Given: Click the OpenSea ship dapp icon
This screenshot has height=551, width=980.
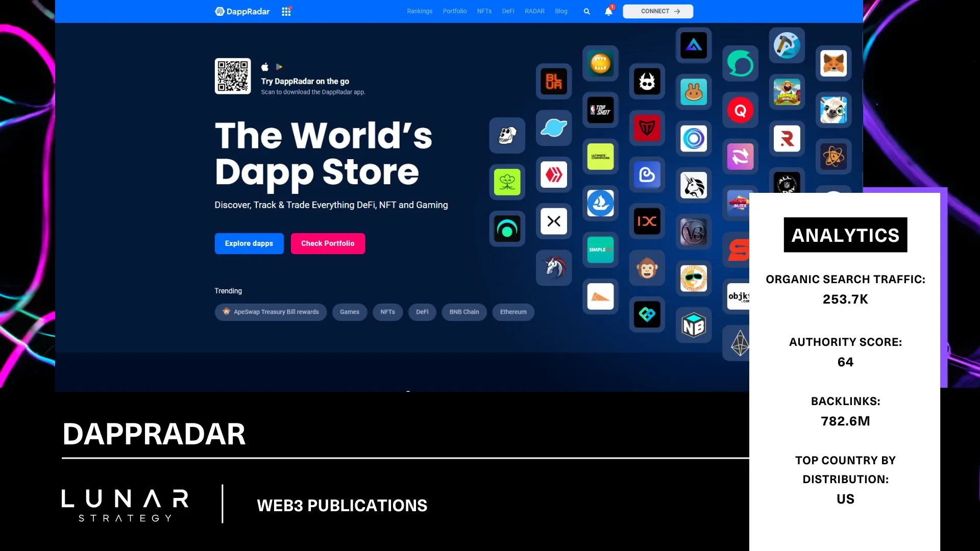Looking at the screenshot, I should click(x=600, y=203).
